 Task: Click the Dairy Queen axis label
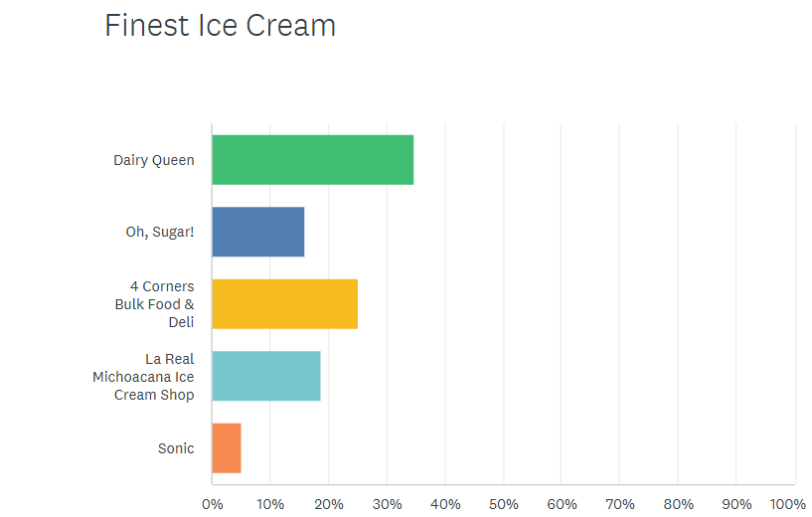(x=154, y=160)
